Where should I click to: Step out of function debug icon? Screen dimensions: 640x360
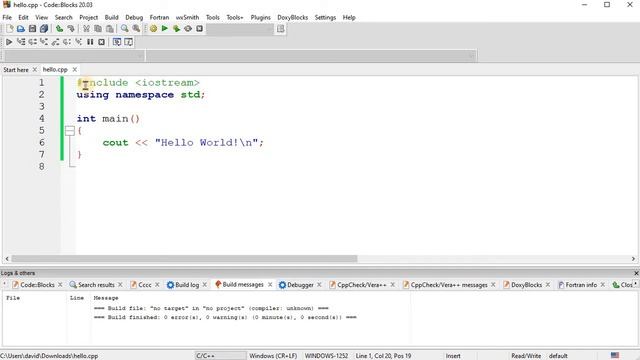click(x=55, y=42)
